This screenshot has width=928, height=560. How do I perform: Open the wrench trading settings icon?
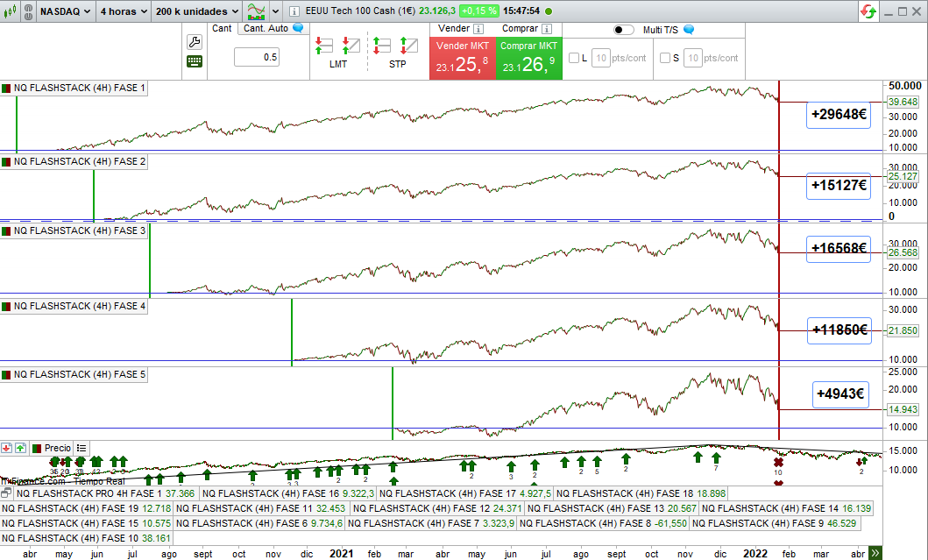(x=195, y=42)
